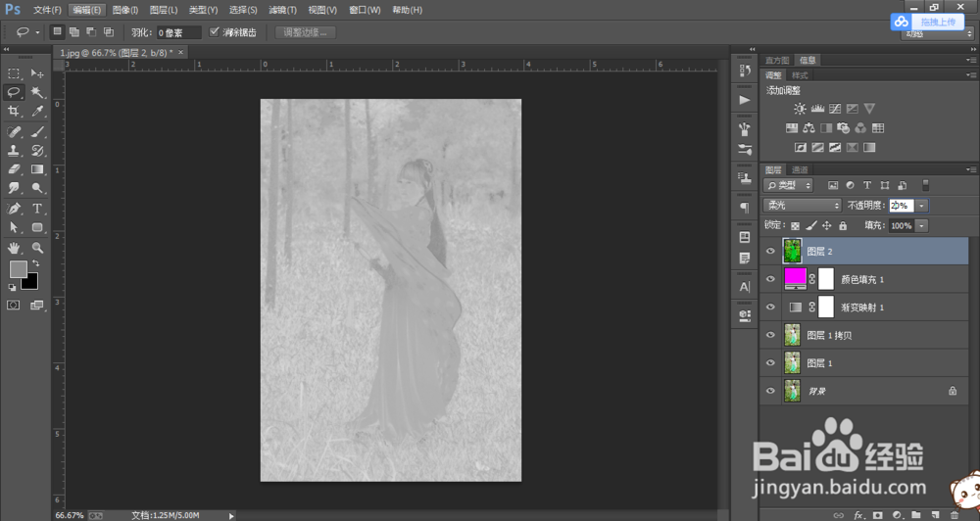Collapse the toolbox panel arrows
Screen dimensions: 980x521
(6, 49)
